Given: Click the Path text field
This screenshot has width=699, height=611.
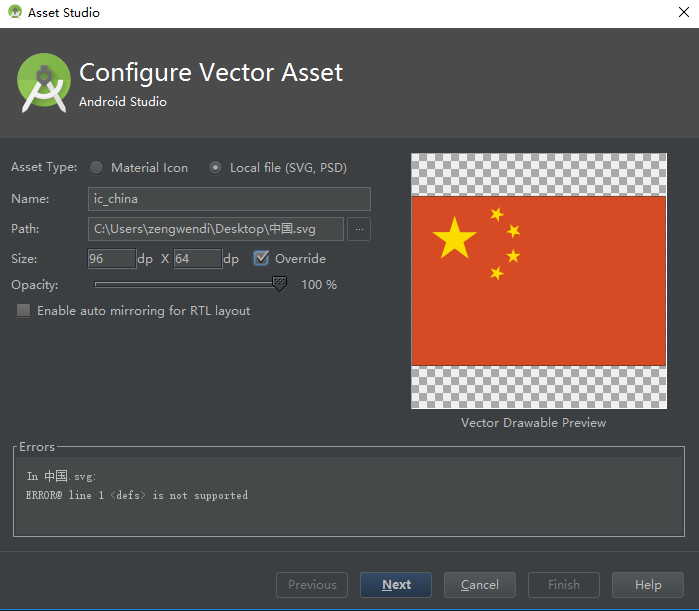Looking at the screenshot, I should point(216,229).
